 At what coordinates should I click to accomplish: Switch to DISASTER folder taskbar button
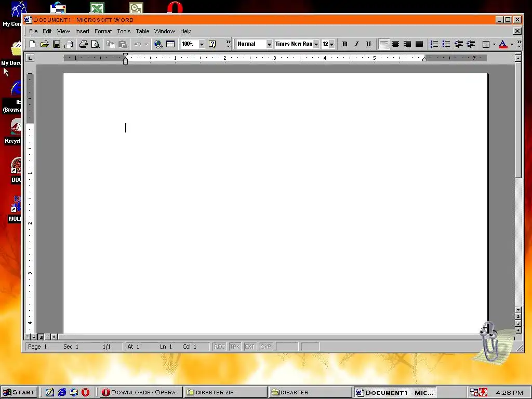coord(310,393)
